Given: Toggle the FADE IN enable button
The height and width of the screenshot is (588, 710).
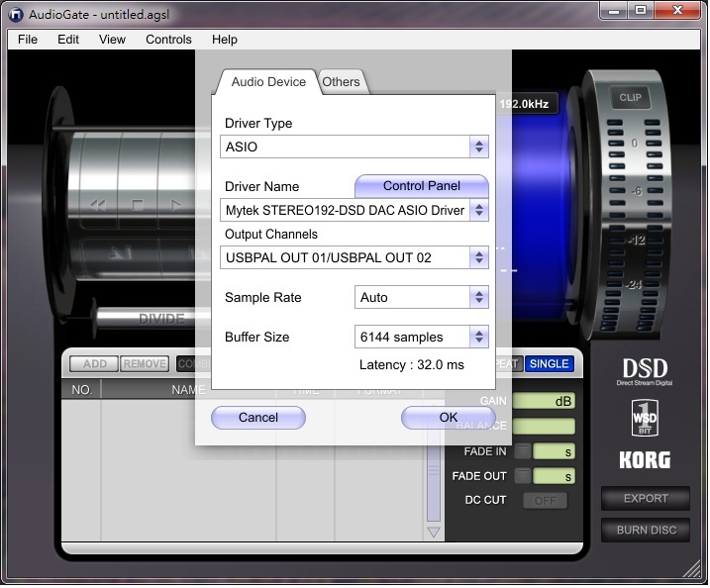Looking at the screenshot, I should coord(522,451).
